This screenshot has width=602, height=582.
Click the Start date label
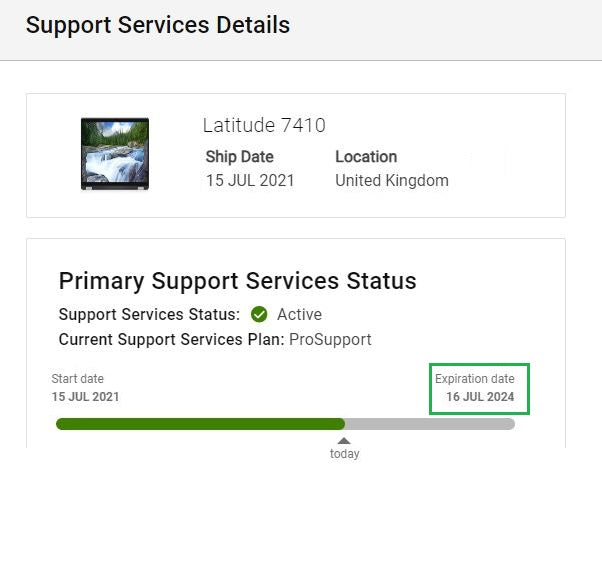pos(78,379)
